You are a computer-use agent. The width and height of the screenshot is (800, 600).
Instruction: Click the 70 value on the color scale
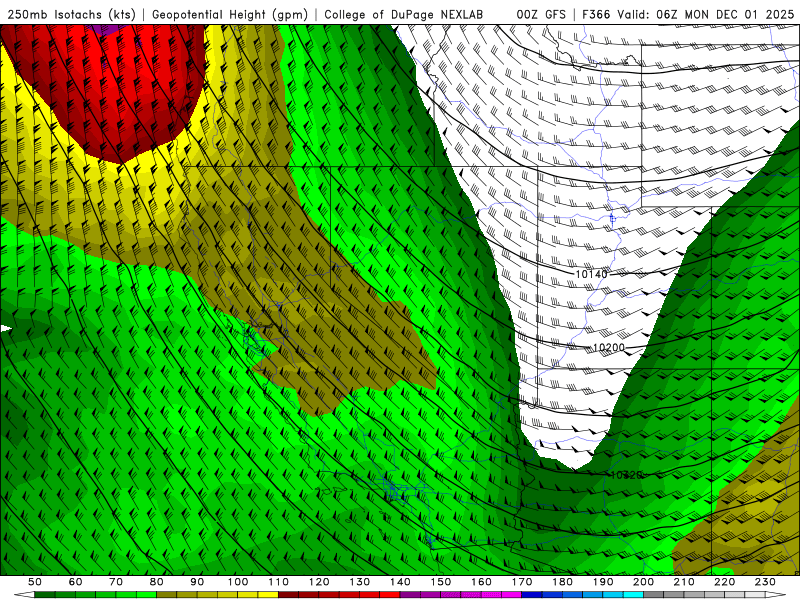116,582
